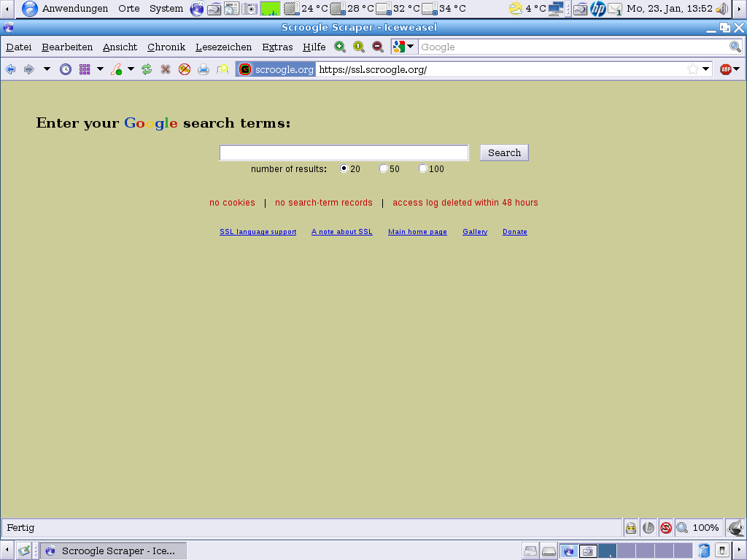
Task: Click the green system monitor graph applet
Action: tap(270, 9)
